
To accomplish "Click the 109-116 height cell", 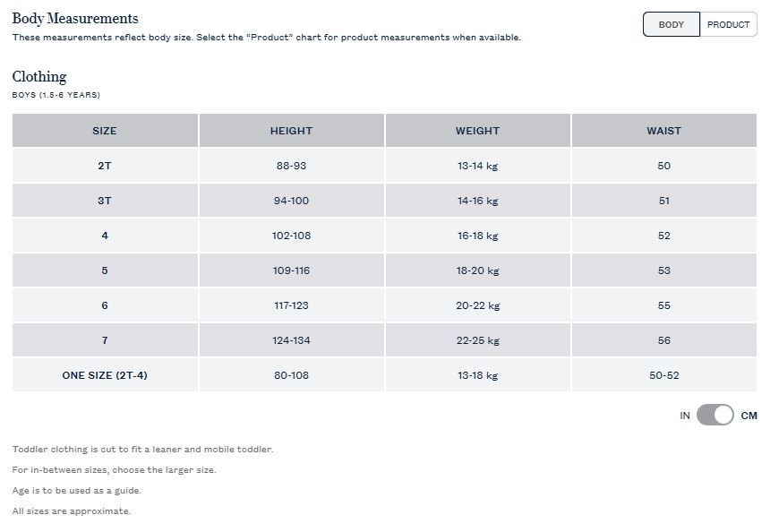I will [291, 270].
